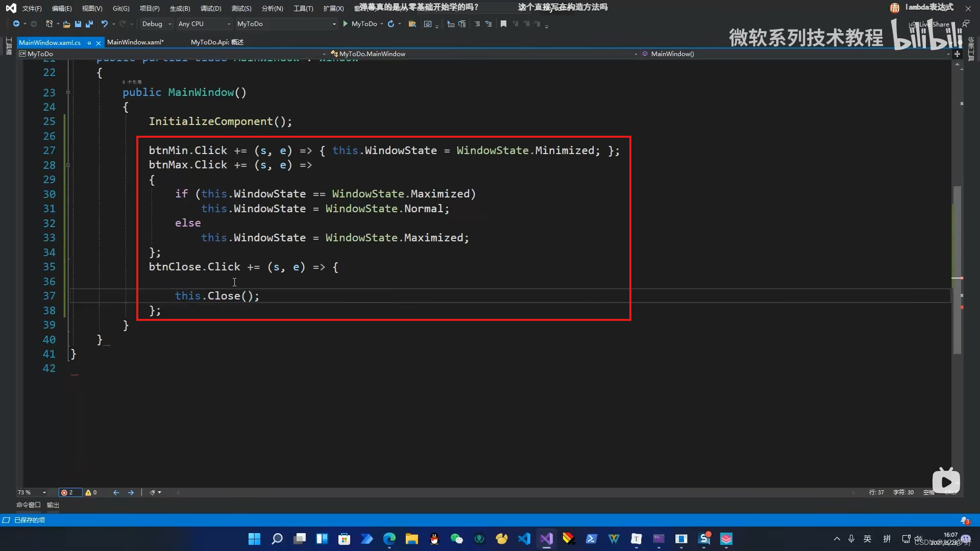Screen dimensions: 980x551
Task: Switch to MainWindow.xaml* tab
Action: (135, 42)
